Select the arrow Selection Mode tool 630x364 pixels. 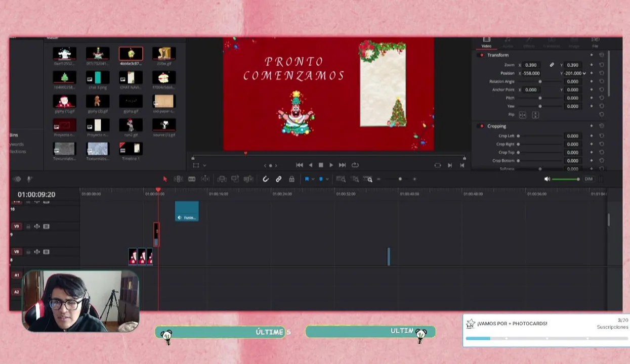coord(164,179)
